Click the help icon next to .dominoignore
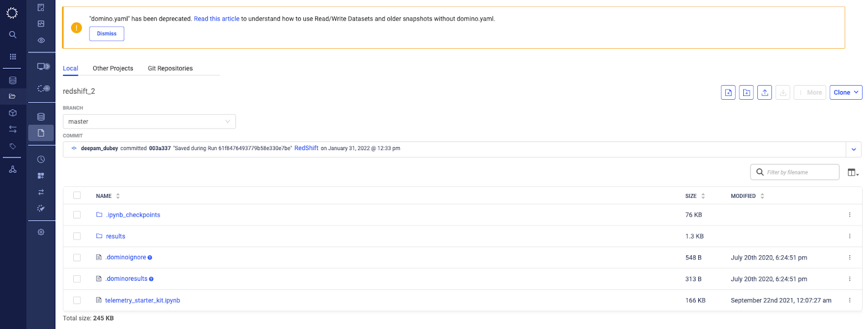The width and height of the screenshot is (868, 329). 150,258
